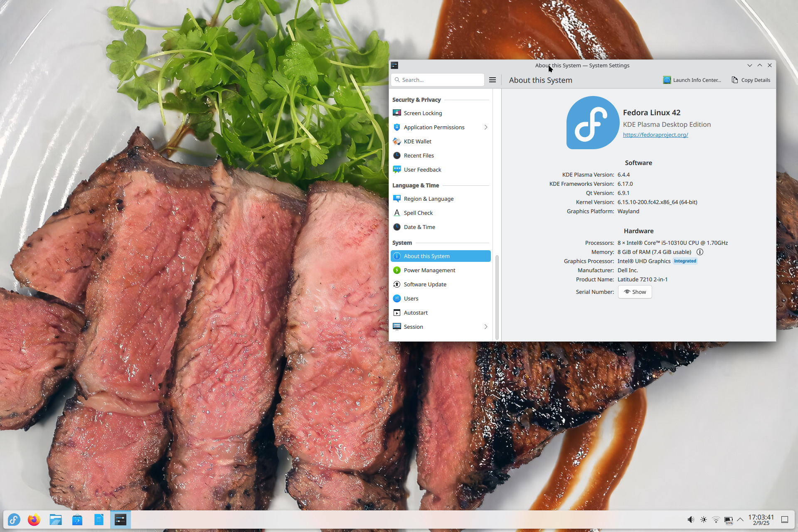Click the volume tray icon
798x532 pixels.
tap(690, 520)
